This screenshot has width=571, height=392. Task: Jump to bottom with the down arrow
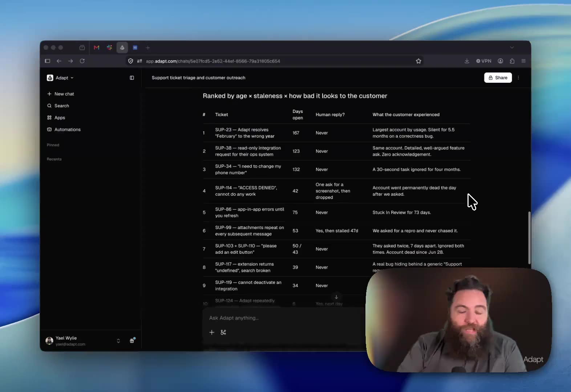tap(336, 297)
